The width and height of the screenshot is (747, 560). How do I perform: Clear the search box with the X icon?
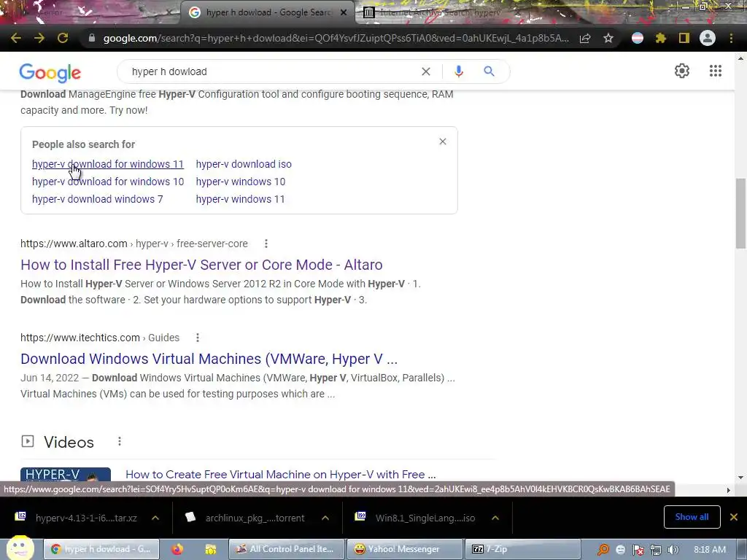426,71
